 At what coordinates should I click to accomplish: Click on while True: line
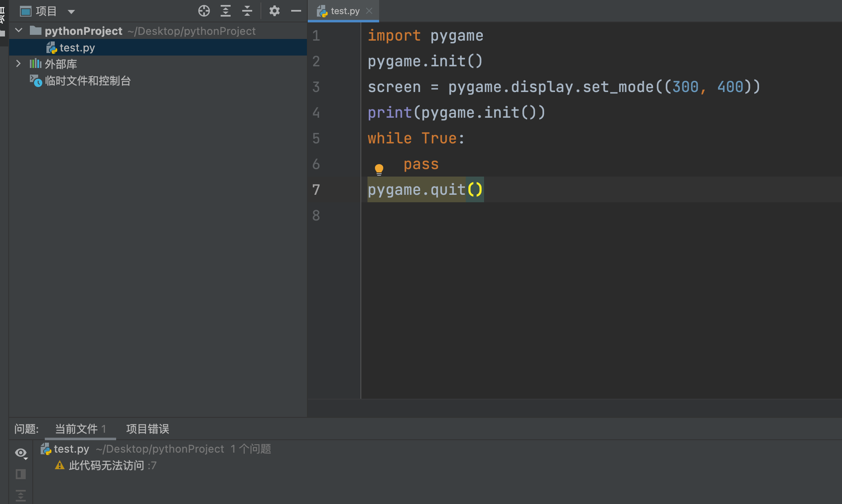[416, 138]
